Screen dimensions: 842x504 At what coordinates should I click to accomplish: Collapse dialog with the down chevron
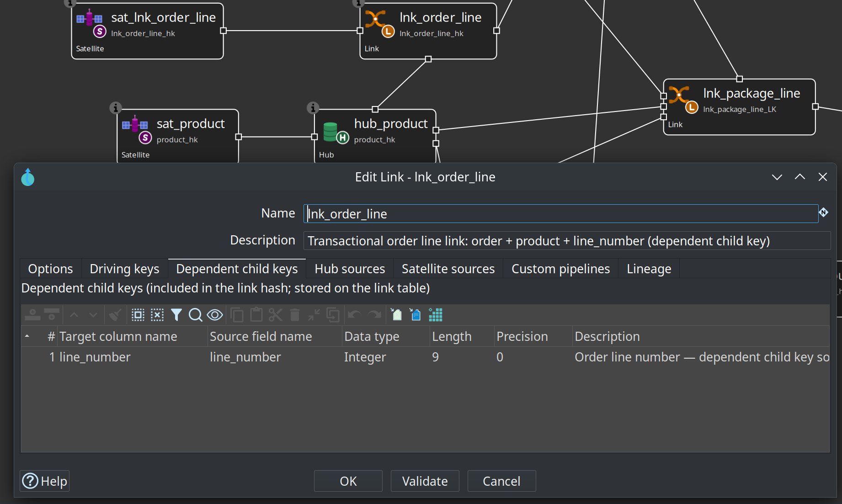click(x=777, y=177)
